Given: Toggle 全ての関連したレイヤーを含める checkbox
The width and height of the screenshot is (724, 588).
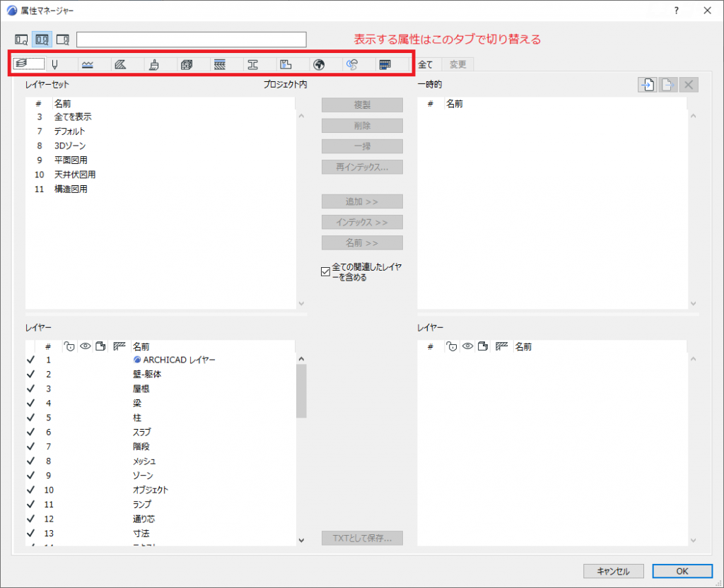Looking at the screenshot, I should coord(325,272).
